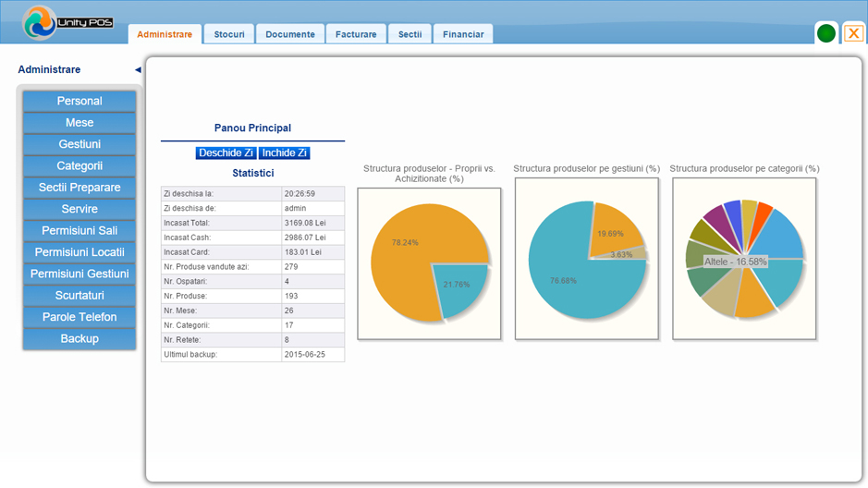Click the orange X exit icon

pos(854,33)
